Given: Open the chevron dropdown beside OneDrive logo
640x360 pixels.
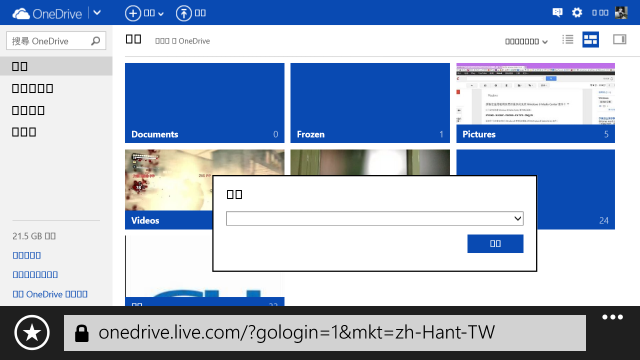Looking at the screenshot, I should coord(97,13).
